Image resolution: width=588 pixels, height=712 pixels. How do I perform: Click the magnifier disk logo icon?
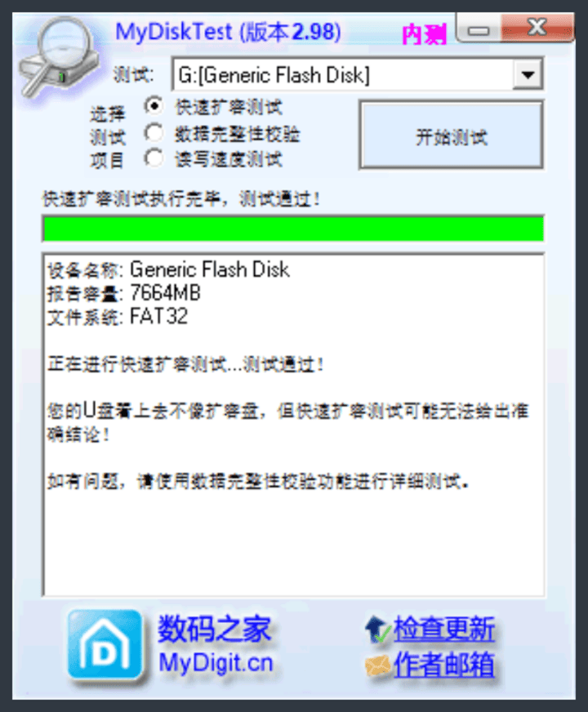click(58, 58)
